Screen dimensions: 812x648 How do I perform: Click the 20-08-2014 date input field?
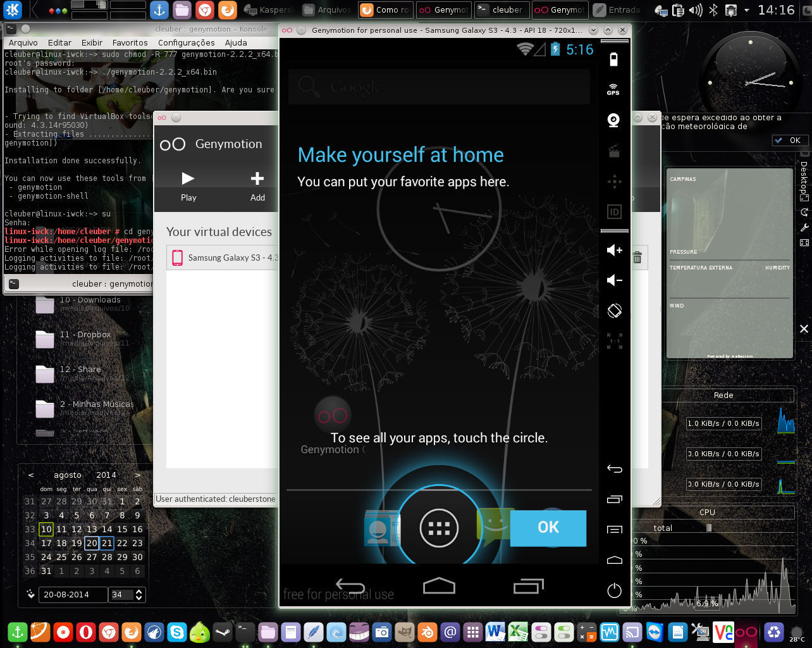point(73,595)
